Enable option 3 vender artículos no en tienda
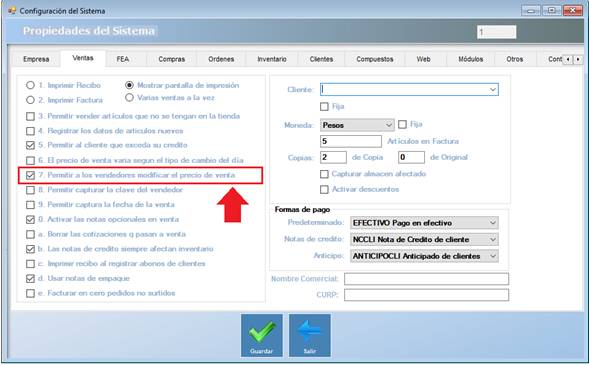 pyautogui.click(x=30, y=116)
